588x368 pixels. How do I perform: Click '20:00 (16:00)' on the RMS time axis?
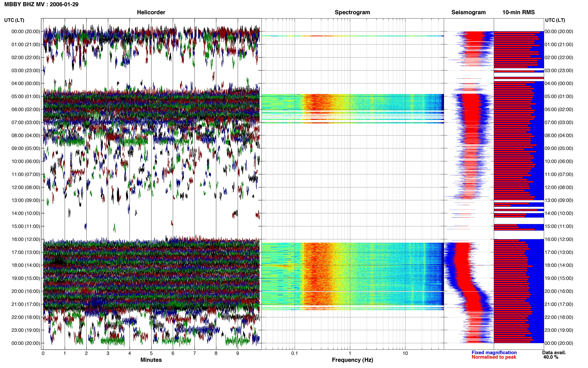(x=559, y=291)
